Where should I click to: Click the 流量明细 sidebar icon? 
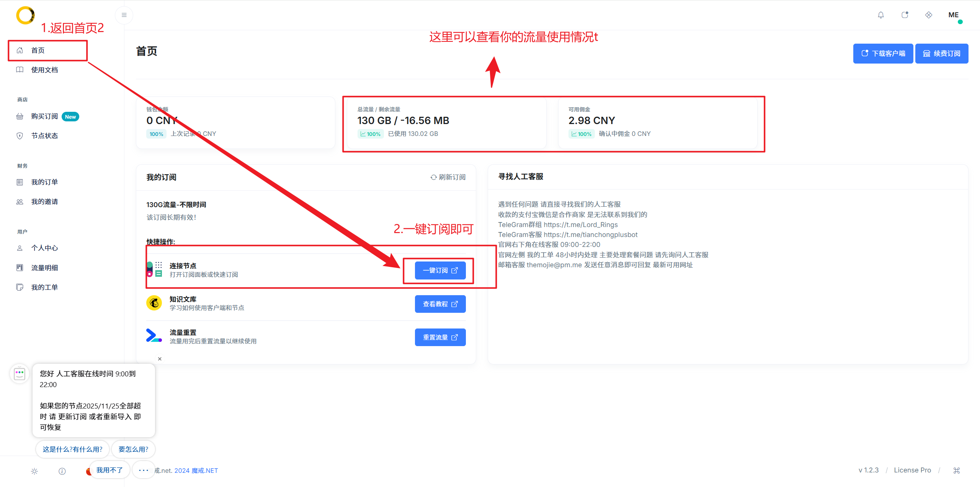(x=20, y=268)
